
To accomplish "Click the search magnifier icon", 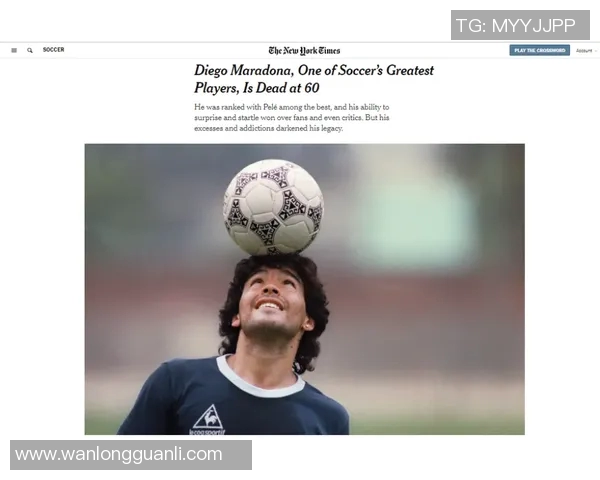I will click(x=30, y=50).
